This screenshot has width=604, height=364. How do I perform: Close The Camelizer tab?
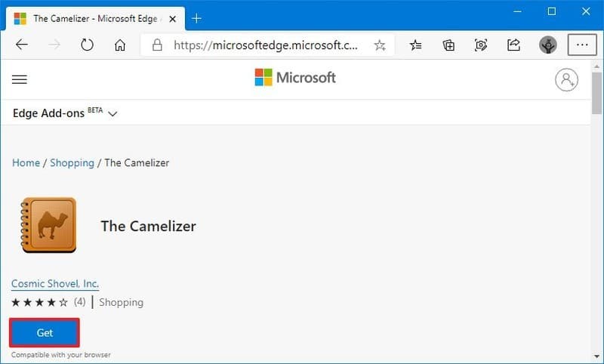173,18
